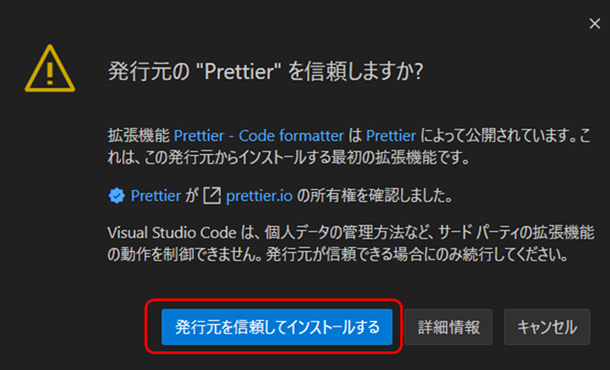Click the dialog heading 発行元の "Prettier" を信頼しますか?

265,72
